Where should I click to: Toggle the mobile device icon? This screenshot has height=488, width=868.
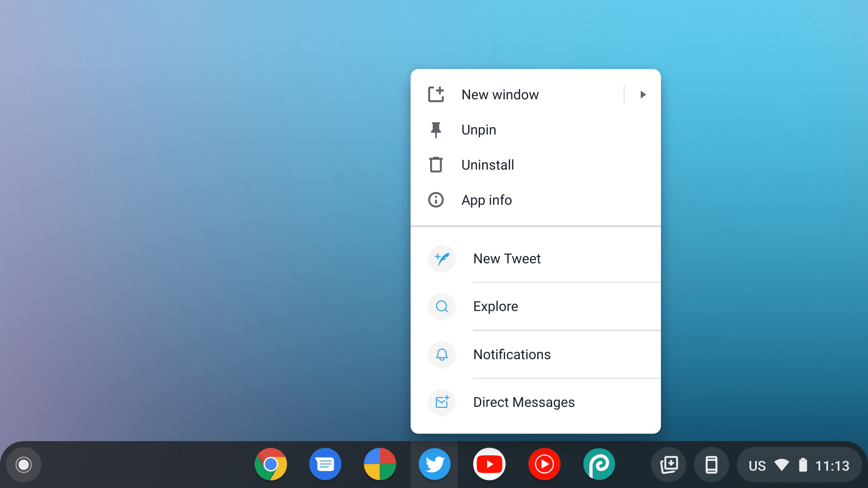[x=710, y=464]
